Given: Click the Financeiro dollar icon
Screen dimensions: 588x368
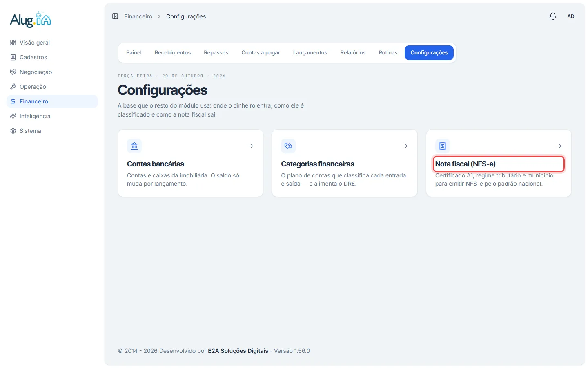Looking at the screenshot, I should (13, 101).
